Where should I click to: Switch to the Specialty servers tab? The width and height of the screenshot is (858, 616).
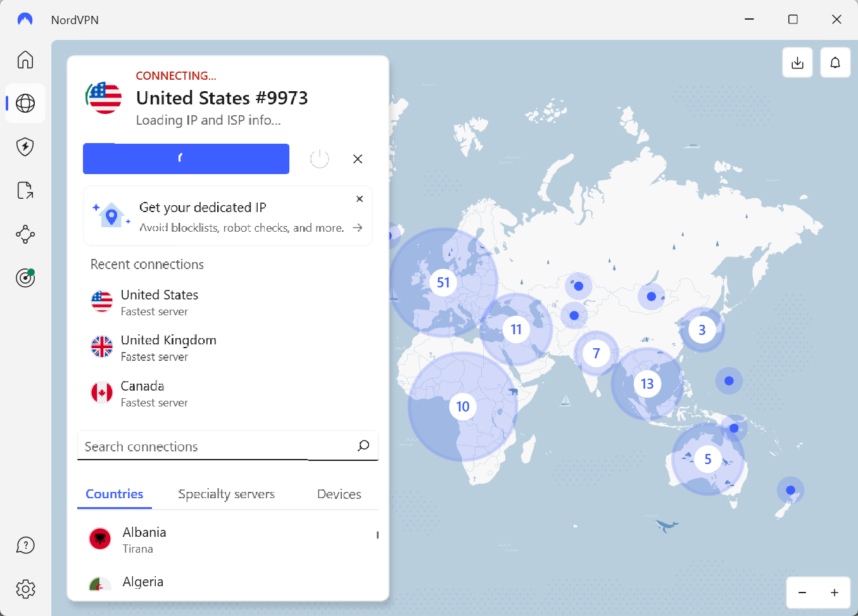click(x=227, y=494)
